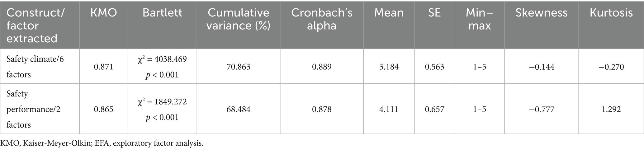This screenshot has height=150, width=644.
Task: Click the Cumulative variance (%) header
Action: click(238, 19)
